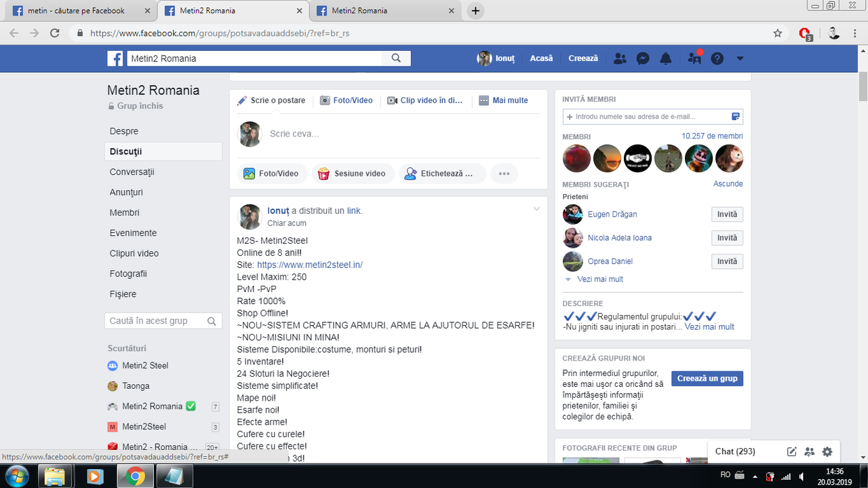
Task: Click the Sesiune video popcorn button
Action: [x=353, y=173]
